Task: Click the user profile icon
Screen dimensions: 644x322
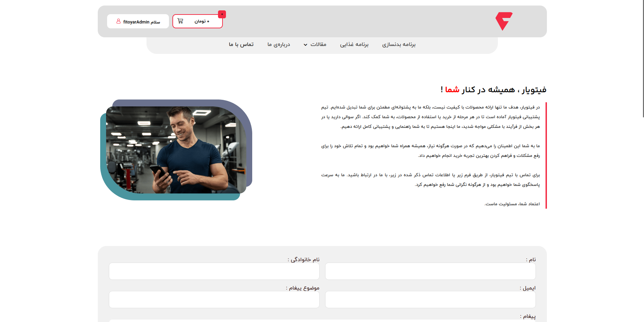Action: coord(119,21)
